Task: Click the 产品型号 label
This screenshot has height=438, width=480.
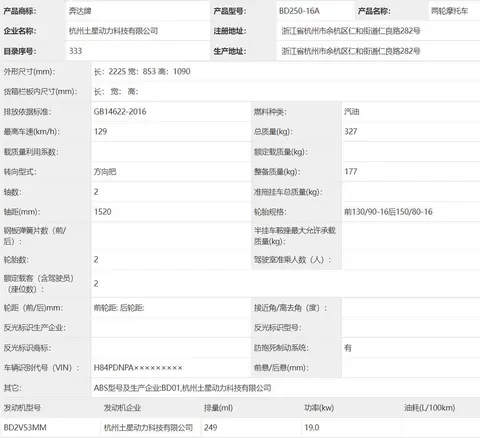Action: pos(230,11)
